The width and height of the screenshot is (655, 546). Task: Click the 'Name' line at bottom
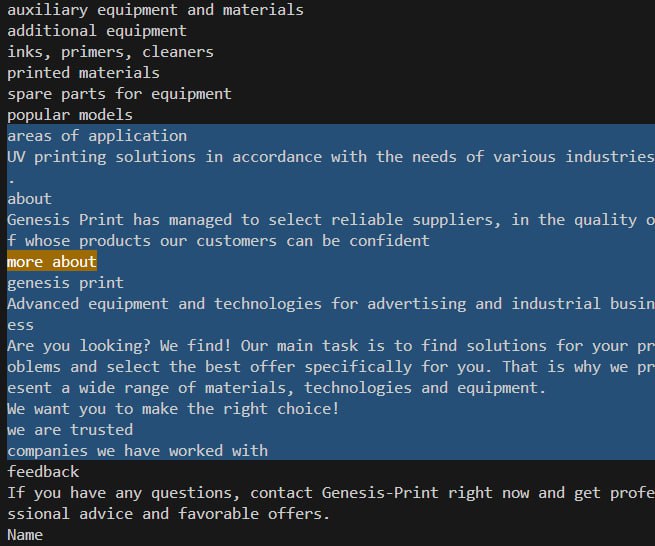click(x=25, y=535)
